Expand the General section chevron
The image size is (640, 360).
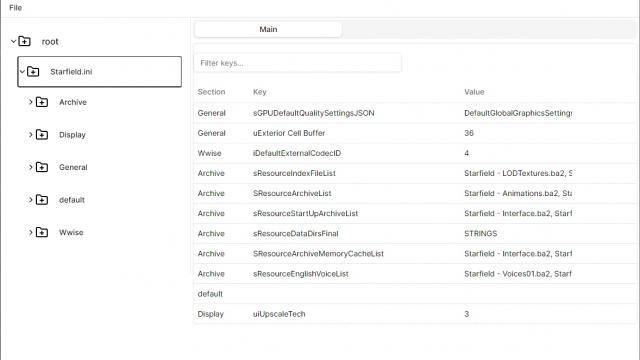[x=31, y=167]
